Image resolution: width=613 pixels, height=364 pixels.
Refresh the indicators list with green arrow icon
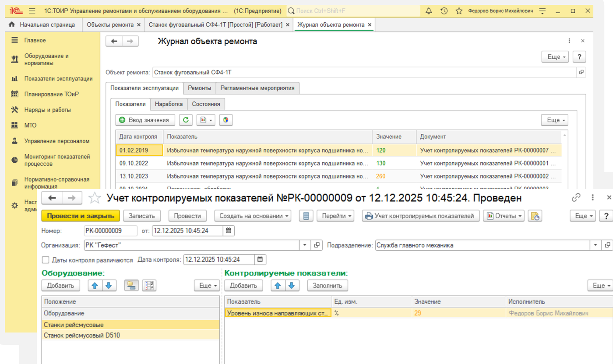coord(186,120)
